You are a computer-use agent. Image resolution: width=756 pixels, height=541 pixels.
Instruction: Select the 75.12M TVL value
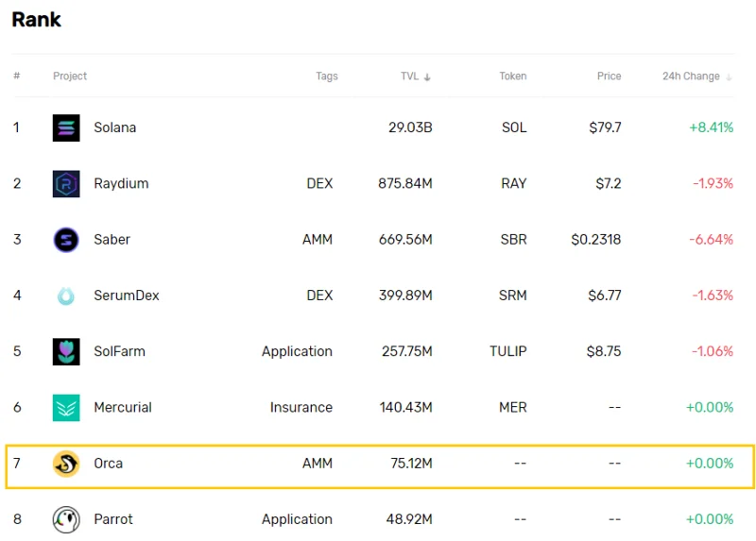coord(411,464)
